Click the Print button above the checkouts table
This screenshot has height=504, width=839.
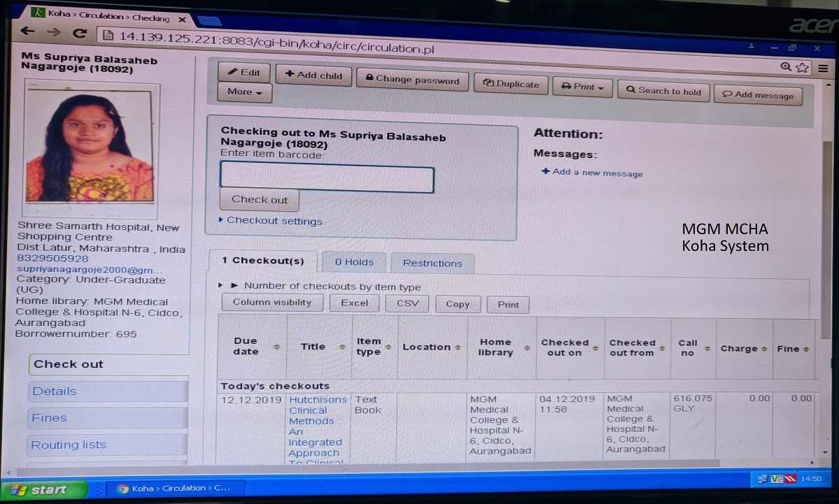[x=508, y=305]
